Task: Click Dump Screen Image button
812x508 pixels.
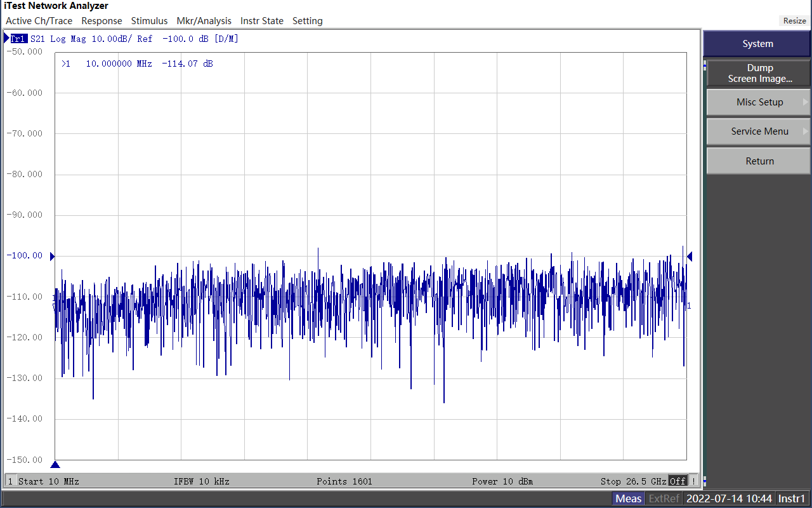Action: coord(759,73)
